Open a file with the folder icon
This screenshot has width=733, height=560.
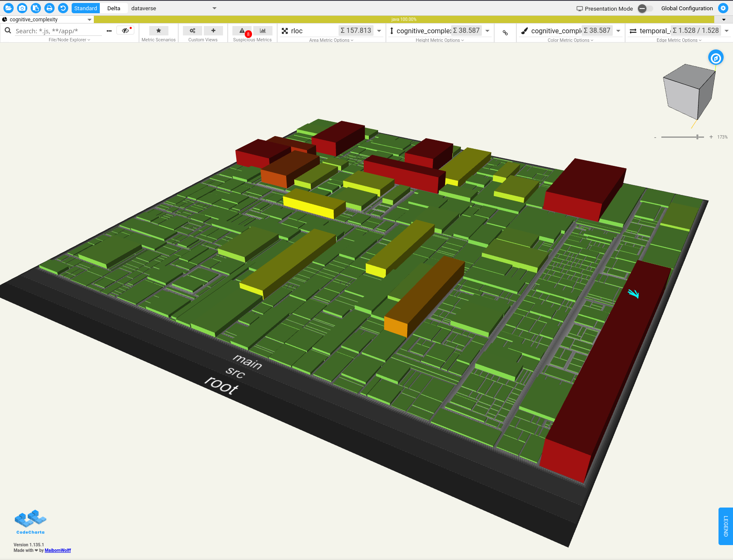9,8
